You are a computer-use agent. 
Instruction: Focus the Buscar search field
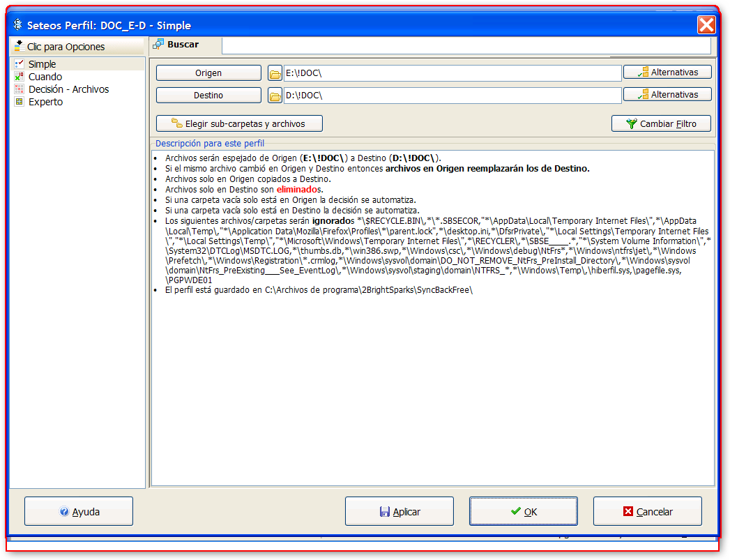(x=466, y=45)
